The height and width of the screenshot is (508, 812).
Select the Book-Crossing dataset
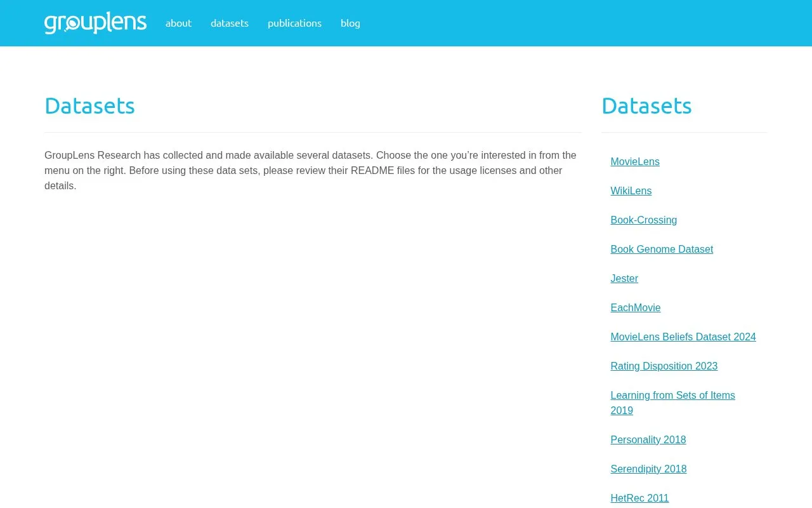coord(644,220)
